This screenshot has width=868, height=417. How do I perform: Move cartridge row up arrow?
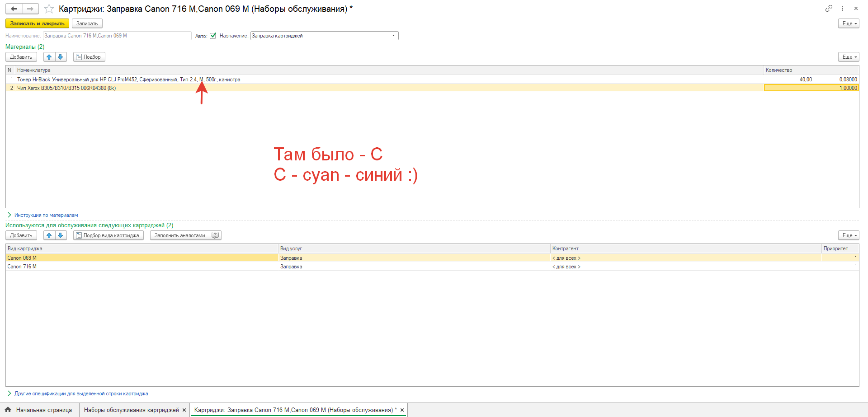click(49, 235)
